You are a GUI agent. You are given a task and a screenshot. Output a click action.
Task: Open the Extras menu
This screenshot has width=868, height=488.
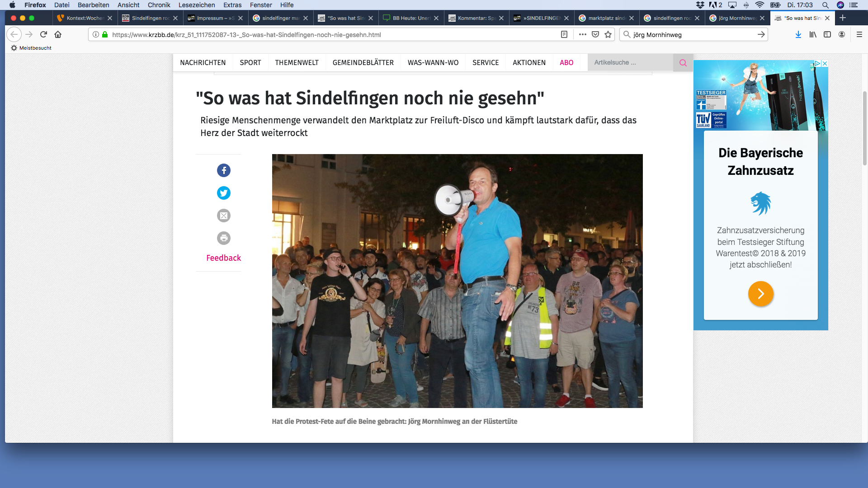(232, 5)
